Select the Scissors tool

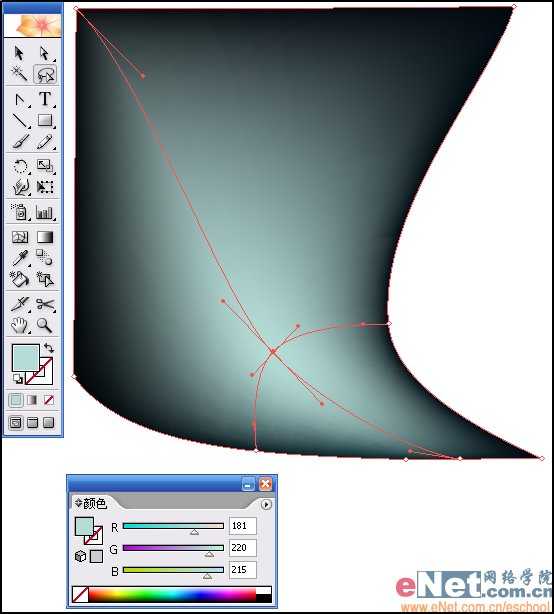pyautogui.click(x=45, y=304)
